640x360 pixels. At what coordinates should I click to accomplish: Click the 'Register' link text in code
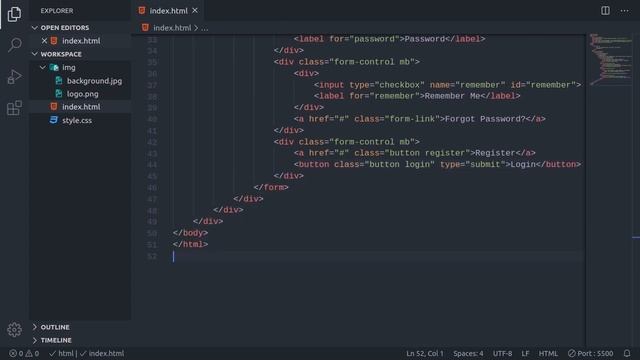click(x=495, y=153)
